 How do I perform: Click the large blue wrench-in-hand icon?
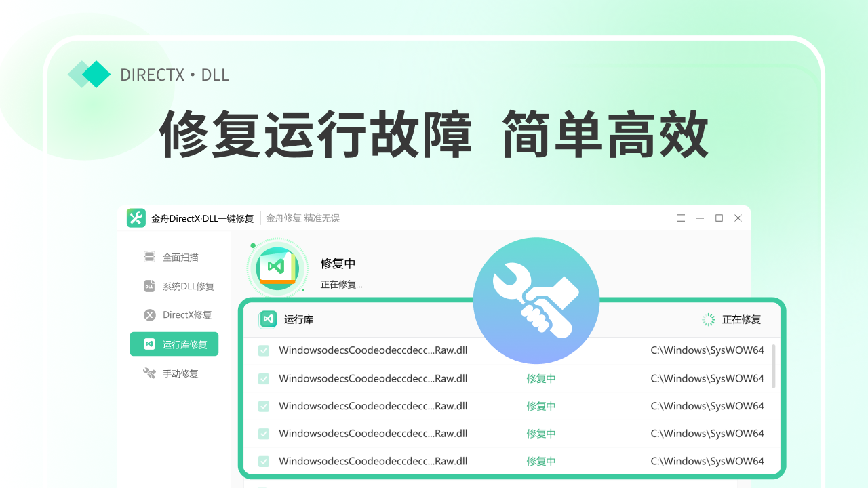536,300
